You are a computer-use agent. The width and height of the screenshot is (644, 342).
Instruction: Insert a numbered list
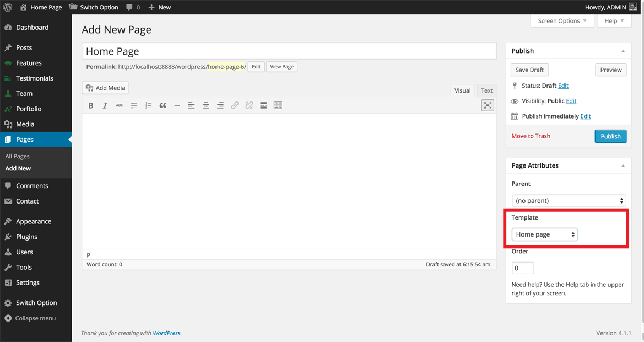tap(148, 105)
